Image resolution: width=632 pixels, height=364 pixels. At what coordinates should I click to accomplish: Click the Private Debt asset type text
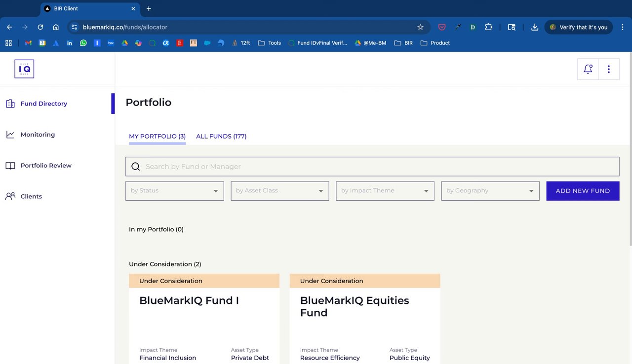[250, 358]
